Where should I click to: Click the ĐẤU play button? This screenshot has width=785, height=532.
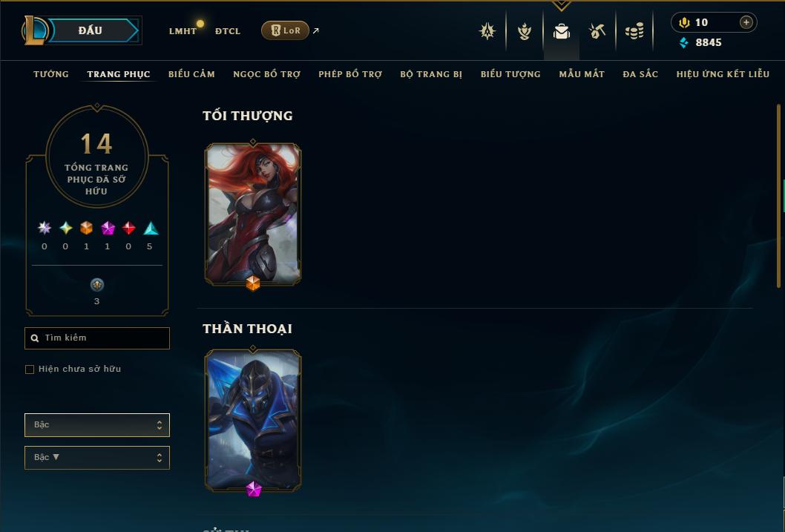pyautogui.click(x=91, y=30)
